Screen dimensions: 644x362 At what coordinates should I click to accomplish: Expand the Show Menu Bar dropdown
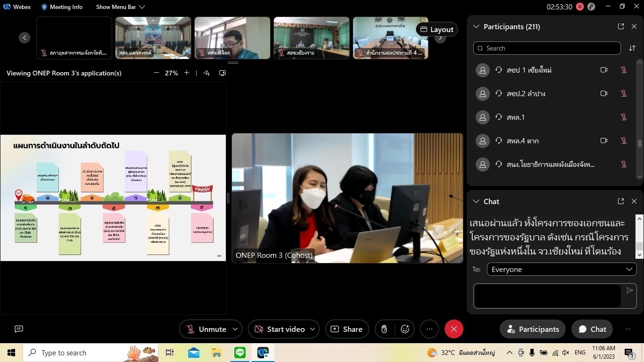pyautogui.click(x=120, y=7)
